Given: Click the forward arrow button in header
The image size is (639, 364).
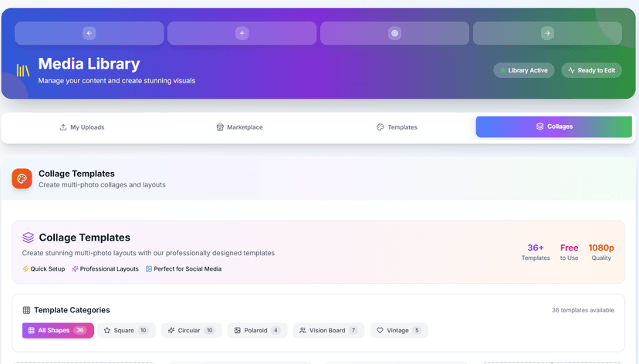Looking at the screenshot, I should 547,33.
